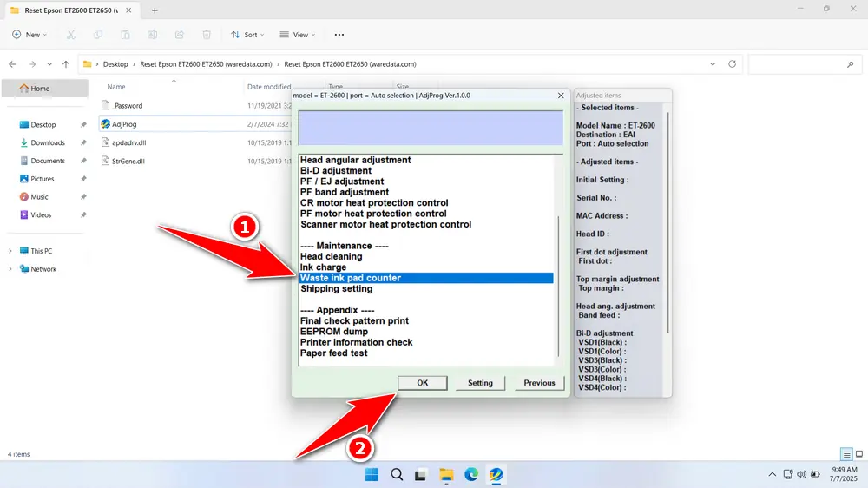Open Downloads in navigation pane
This screenshot has width=868, height=488.
(48, 143)
